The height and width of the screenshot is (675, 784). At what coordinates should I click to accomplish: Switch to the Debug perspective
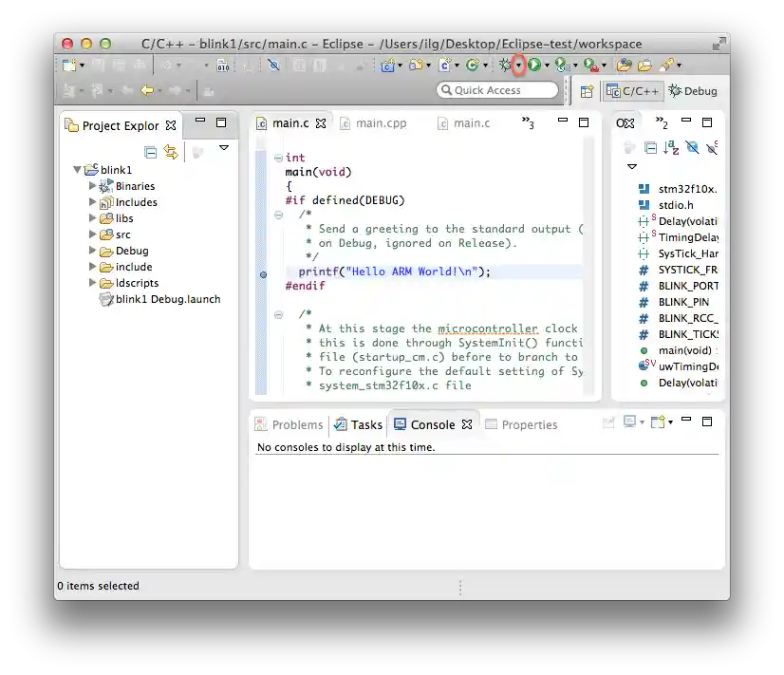694,91
